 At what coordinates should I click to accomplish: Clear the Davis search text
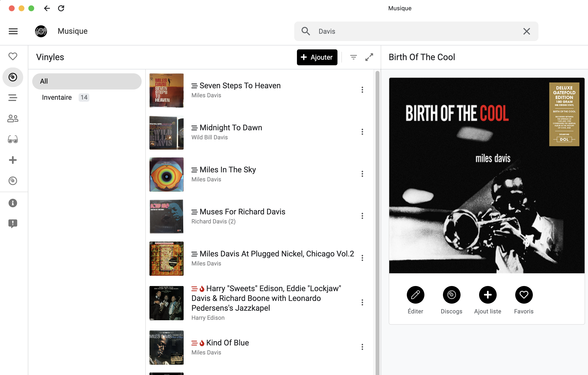coord(526,31)
